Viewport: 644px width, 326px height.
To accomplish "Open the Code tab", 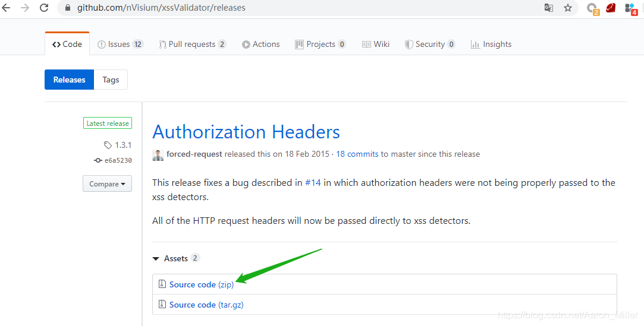I will pyautogui.click(x=67, y=45).
